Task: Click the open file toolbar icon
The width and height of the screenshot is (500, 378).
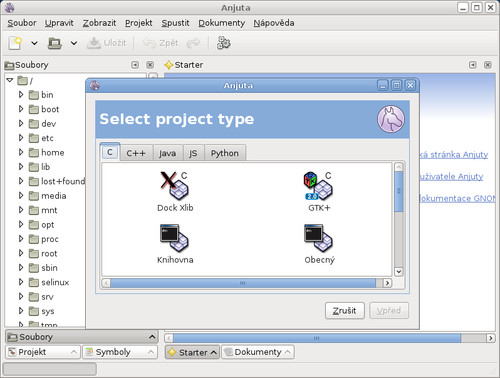Action: pyautogui.click(x=55, y=43)
